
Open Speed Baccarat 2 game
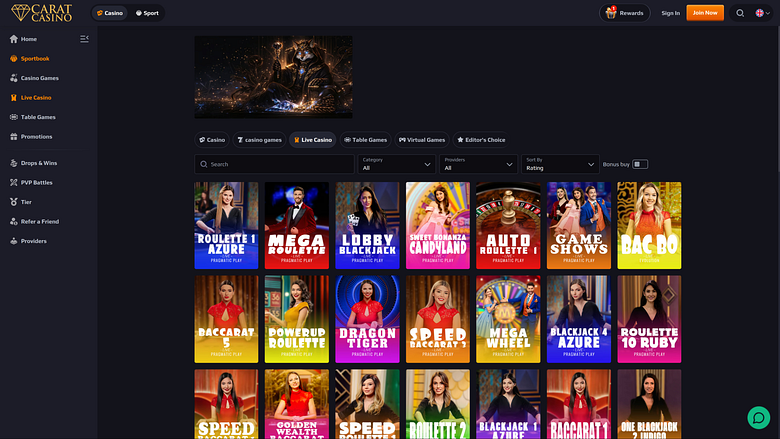tap(438, 319)
